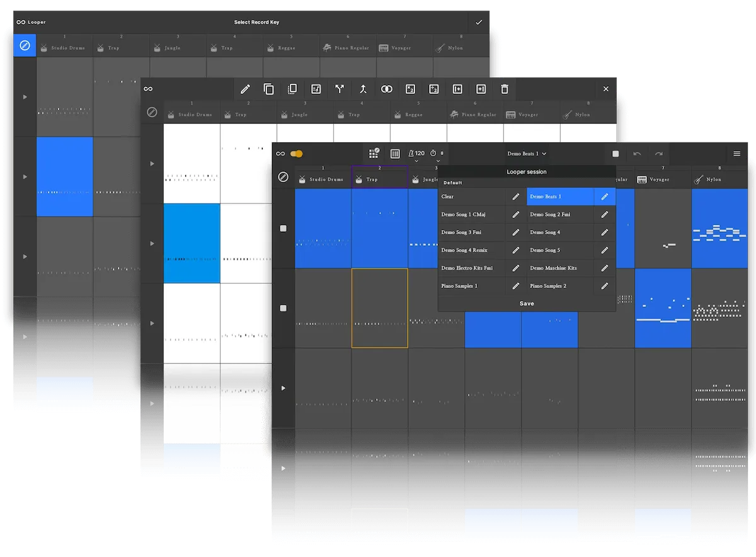The width and height of the screenshot is (756, 557).
Task: Click the blue circle-slash icon in back window
Action: pos(25,45)
